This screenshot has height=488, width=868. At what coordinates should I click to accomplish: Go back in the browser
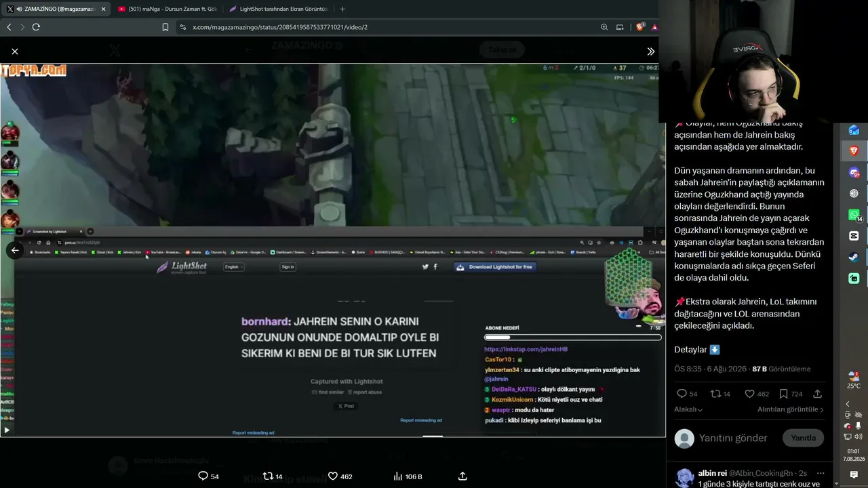[9, 27]
